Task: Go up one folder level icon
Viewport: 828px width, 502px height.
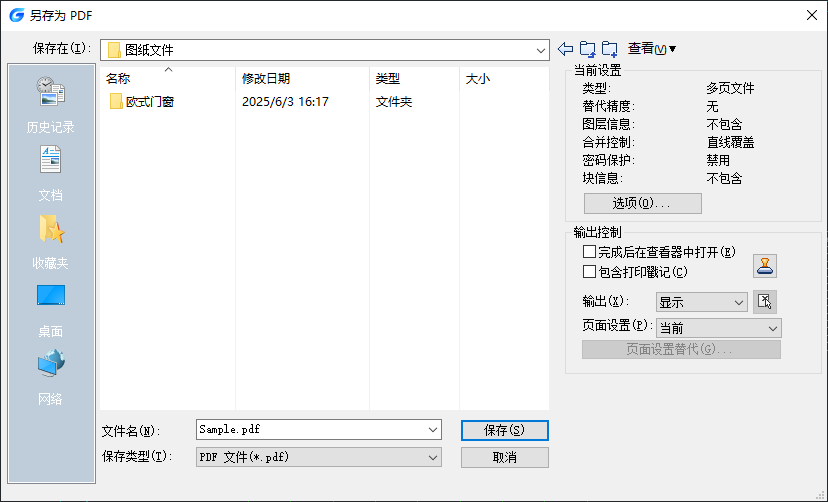Action: coord(588,49)
